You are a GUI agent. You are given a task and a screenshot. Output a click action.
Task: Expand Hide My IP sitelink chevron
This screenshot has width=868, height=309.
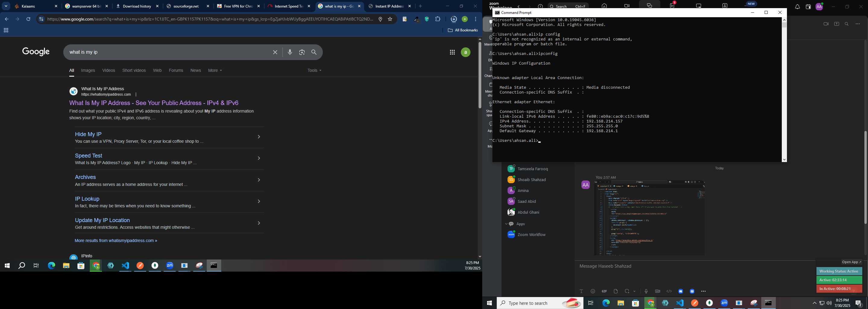click(259, 137)
